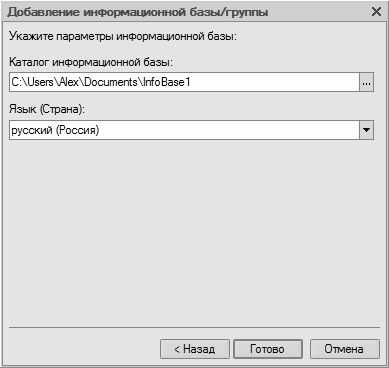
Task: Click the Users segment in the path
Action: (x=39, y=82)
